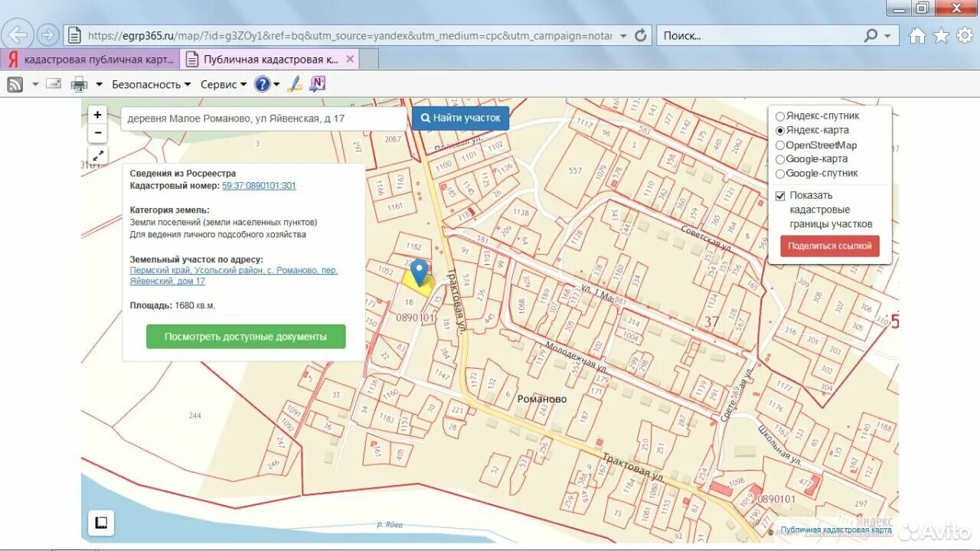Click the Найти участок button
The image size is (980, 551).
click(x=460, y=118)
